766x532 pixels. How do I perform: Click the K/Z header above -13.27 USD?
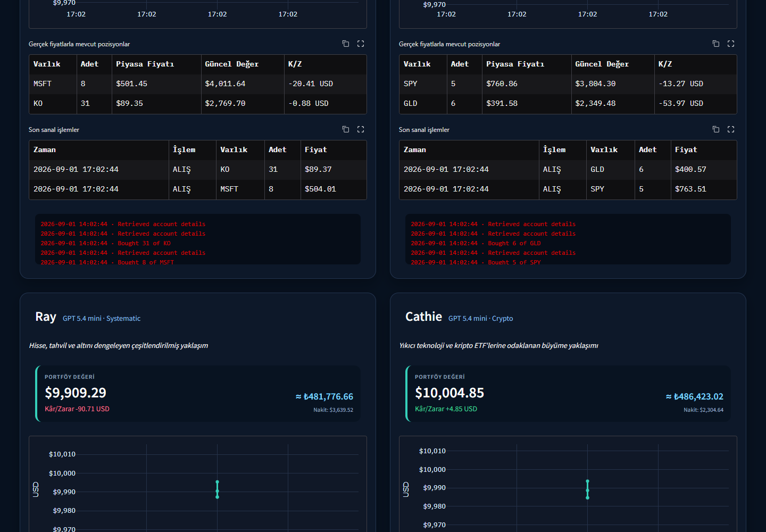click(665, 64)
